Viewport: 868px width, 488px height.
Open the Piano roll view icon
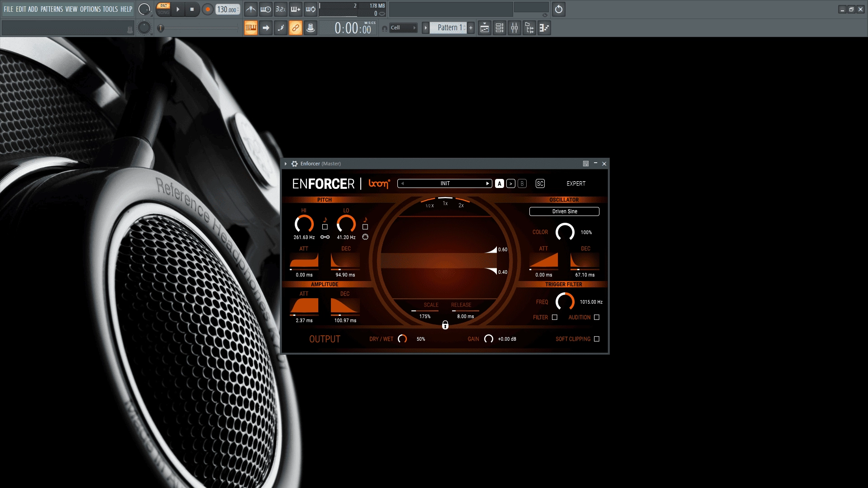[x=544, y=28]
